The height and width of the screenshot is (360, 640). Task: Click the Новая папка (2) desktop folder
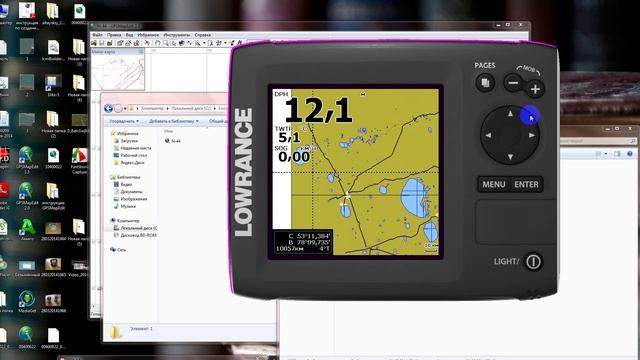[x=53, y=124]
